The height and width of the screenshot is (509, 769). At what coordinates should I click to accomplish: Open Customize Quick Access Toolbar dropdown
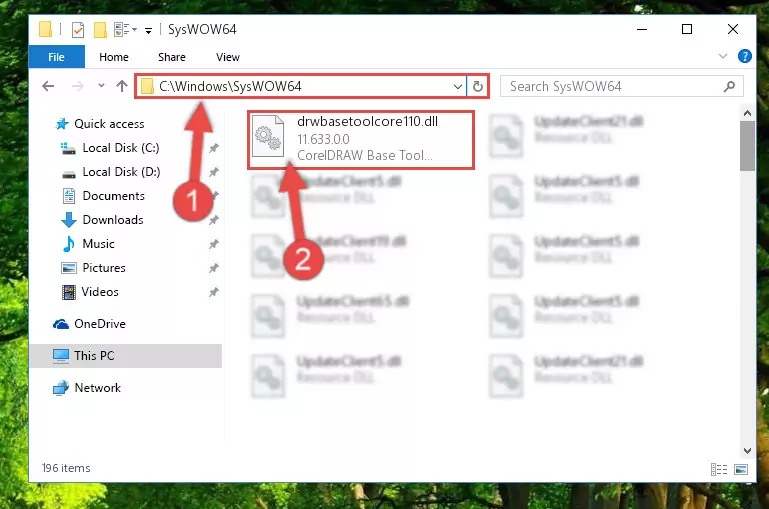[x=148, y=31]
